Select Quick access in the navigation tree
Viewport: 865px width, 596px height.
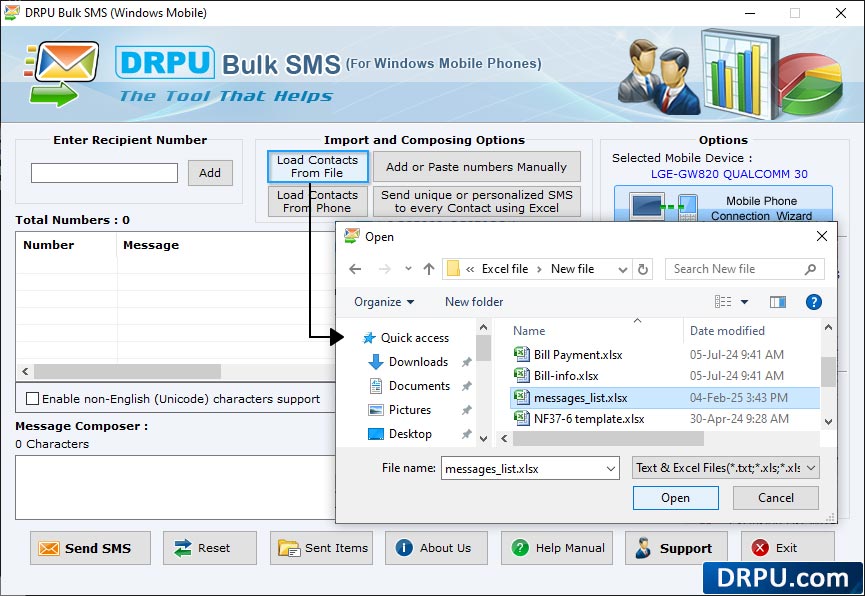pyautogui.click(x=415, y=338)
